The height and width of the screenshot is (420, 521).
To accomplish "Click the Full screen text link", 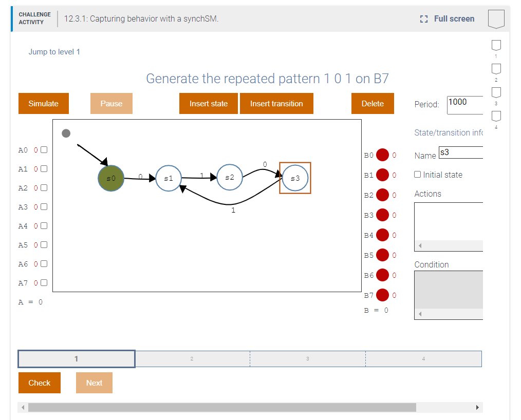I will pyautogui.click(x=454, y=19).
